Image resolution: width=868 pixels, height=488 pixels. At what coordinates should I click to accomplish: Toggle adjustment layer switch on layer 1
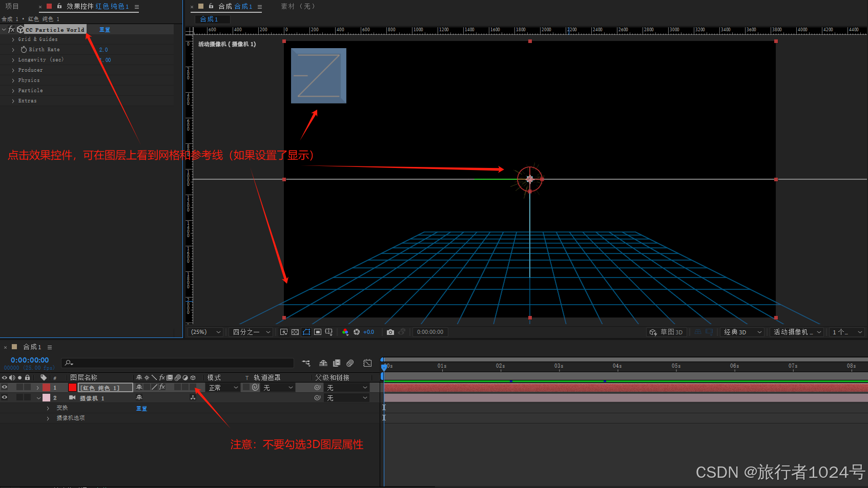click(x=185, y=387)
